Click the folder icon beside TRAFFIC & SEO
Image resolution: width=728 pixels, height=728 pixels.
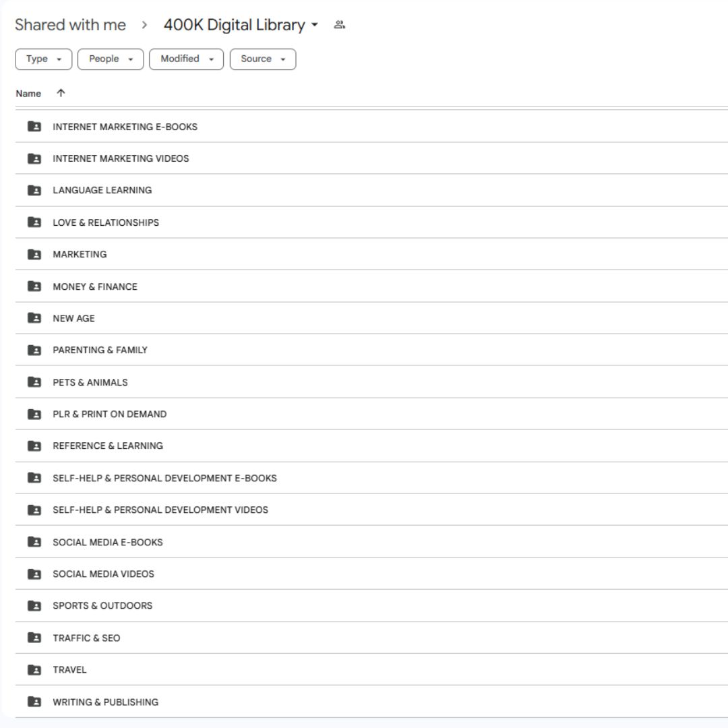click(34, 638)
